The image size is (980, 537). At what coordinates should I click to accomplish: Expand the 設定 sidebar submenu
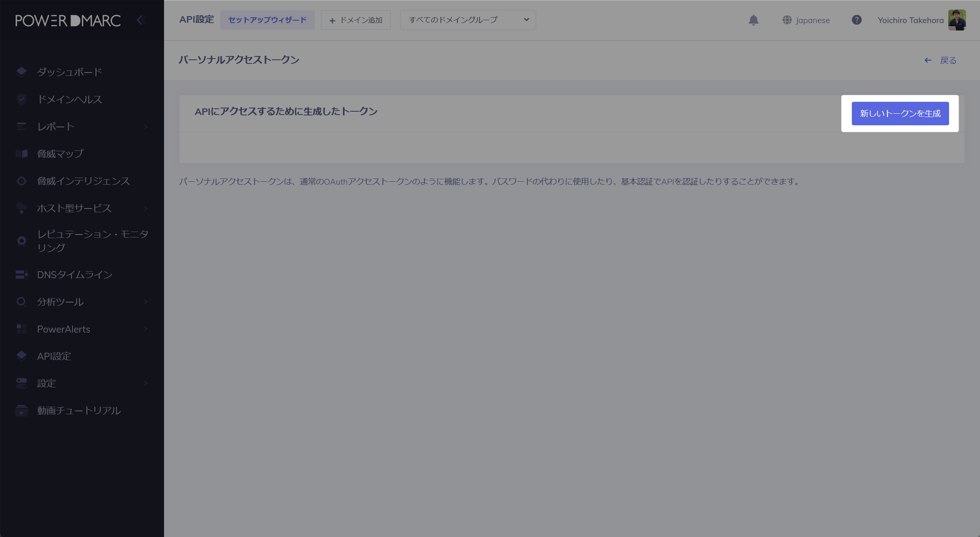(146, 383)
